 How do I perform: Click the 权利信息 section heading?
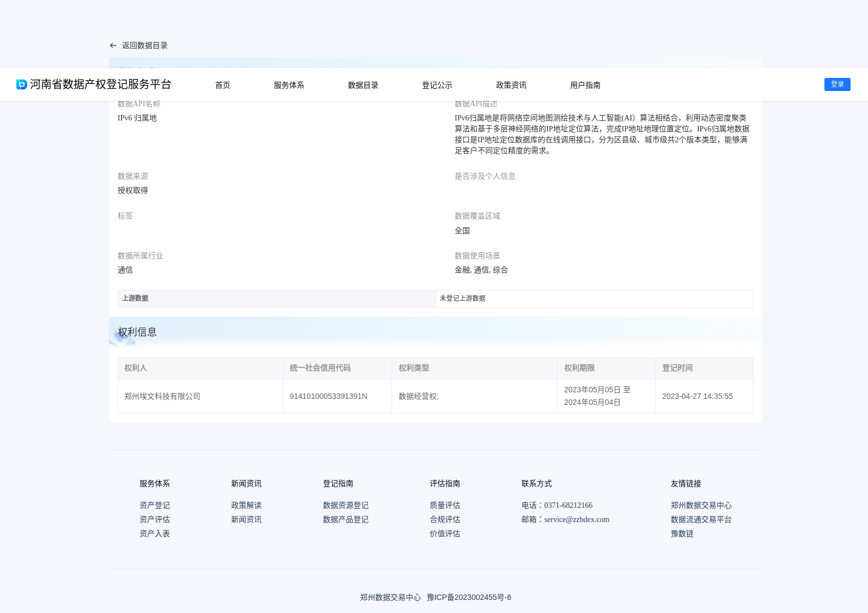click(x=137, y=332)
